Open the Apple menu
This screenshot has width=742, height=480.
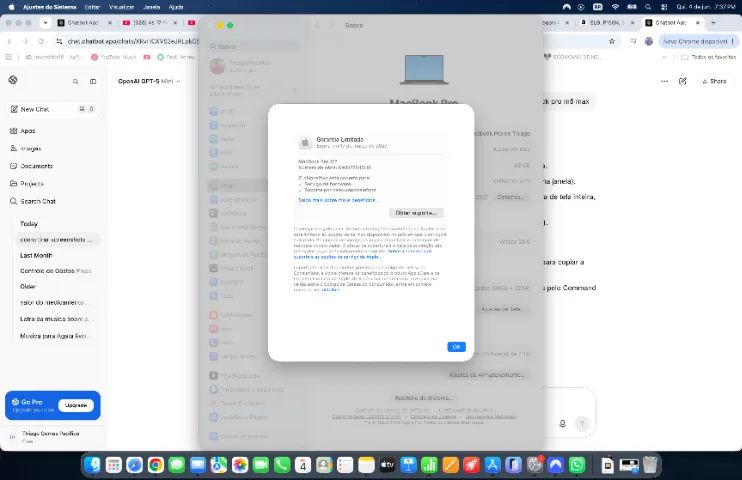point(11,7)
